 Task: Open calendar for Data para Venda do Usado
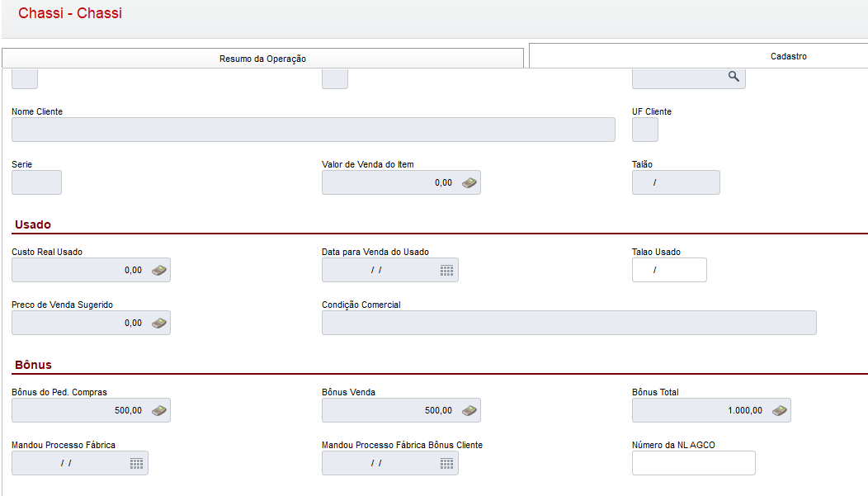[446, 270]
